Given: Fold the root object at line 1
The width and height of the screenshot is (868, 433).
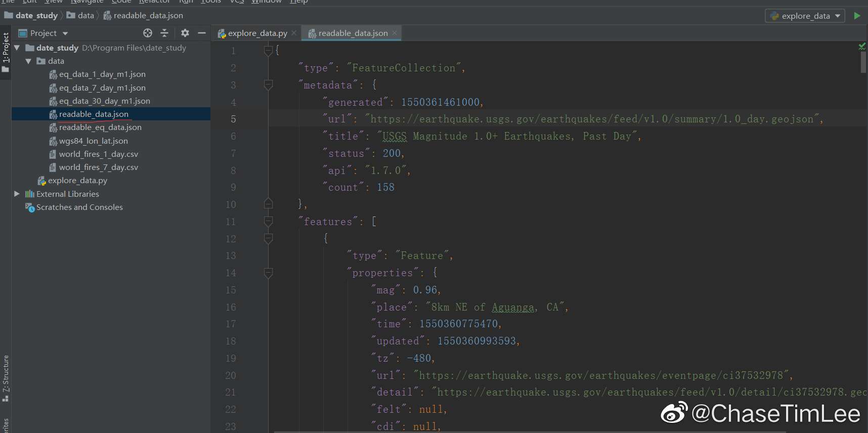Looking at the screenshot, I should pyautogui.click(x=269, y=51).
